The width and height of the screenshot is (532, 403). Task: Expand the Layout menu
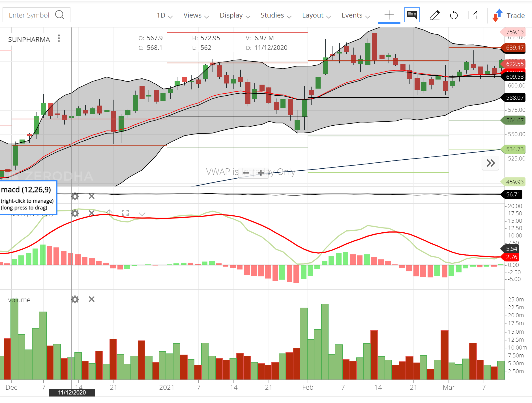(x=316, y=15)
